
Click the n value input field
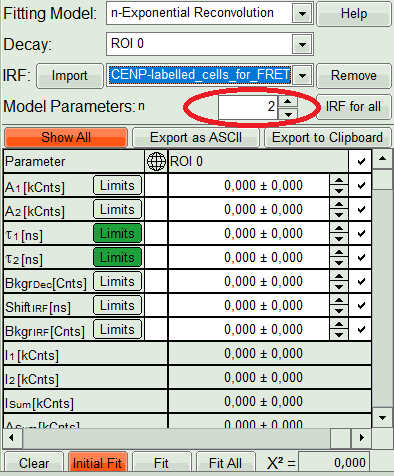pos(248,107)
